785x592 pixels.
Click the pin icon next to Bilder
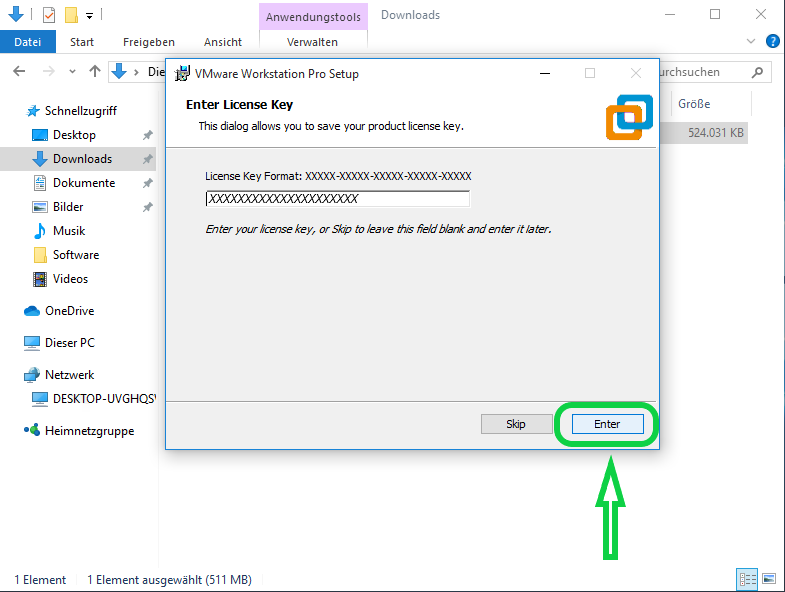click(147, 207)
